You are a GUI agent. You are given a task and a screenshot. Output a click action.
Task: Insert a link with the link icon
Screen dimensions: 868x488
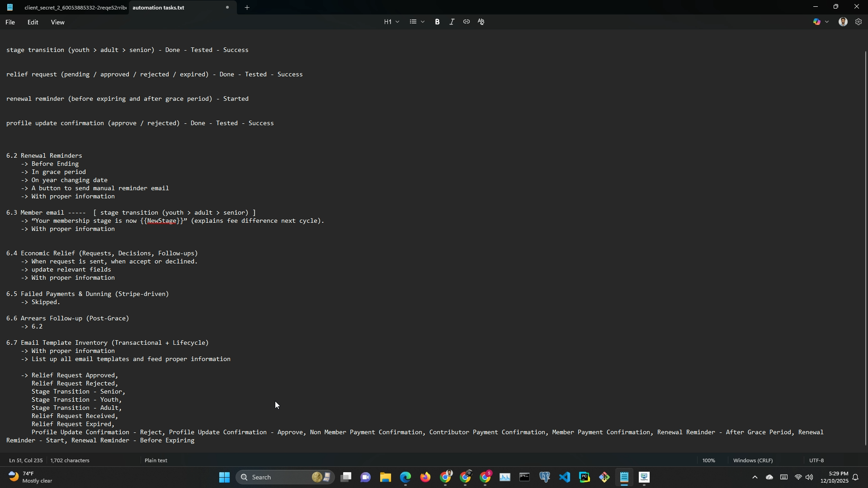(x=466, y=22)
